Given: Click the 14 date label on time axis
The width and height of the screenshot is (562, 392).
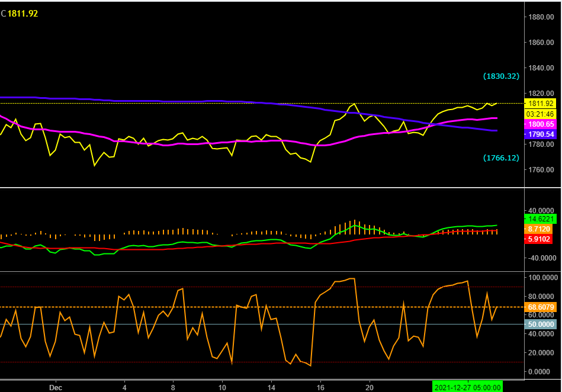Looking at the screenshot, I should pos(271,388).
